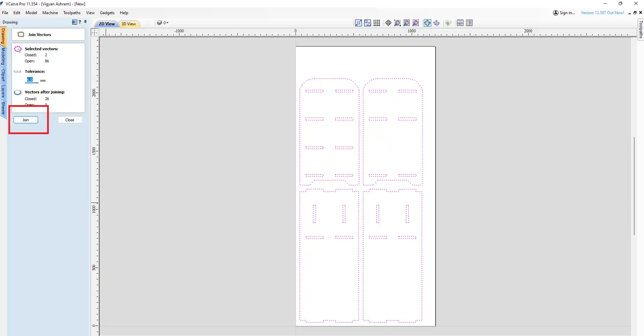644x336 pixels.
Task: Open the Edit menu
Action: [x=17, y=13]
